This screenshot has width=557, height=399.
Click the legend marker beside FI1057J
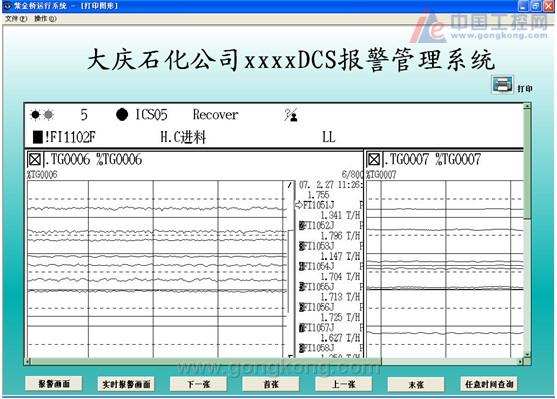point(302,328)
